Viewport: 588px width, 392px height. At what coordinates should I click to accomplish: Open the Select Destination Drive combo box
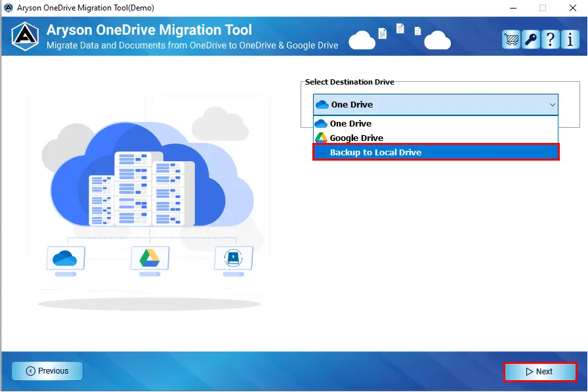click(435, 105)
